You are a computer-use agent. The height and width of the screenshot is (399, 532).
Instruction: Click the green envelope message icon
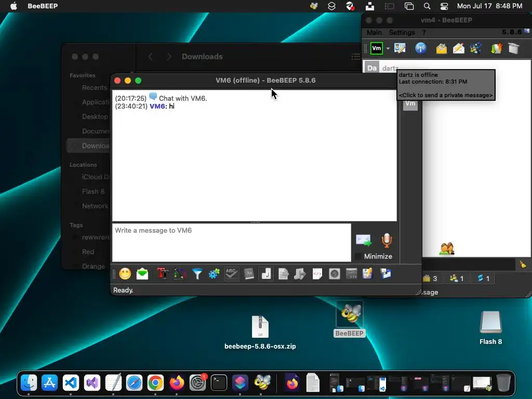(142, 274)
